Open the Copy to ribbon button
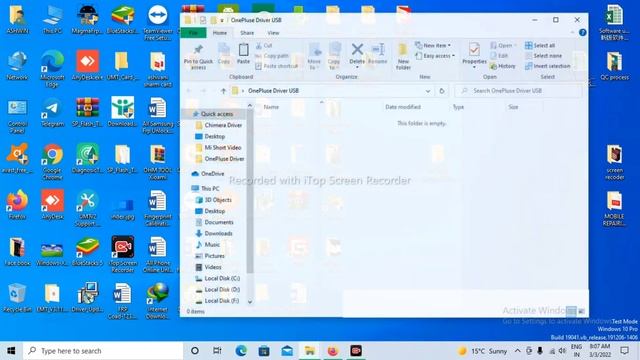Viewport: 640px width, 360px height. 334,57
